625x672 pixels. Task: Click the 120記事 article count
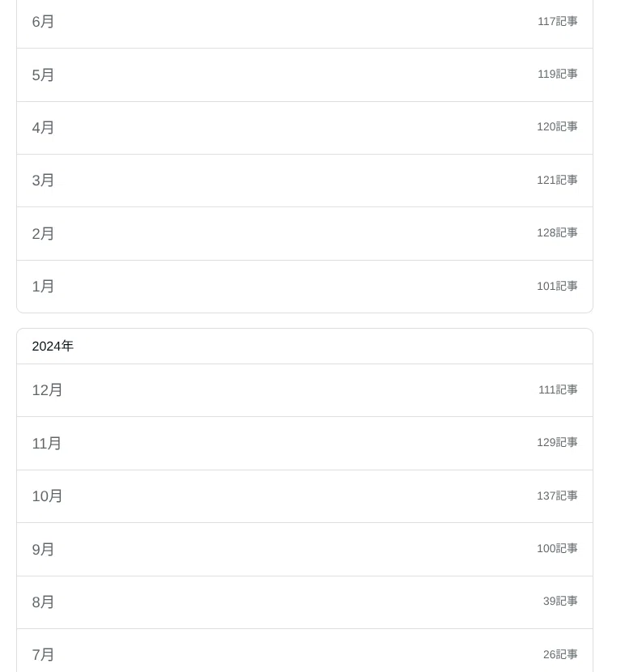(557, 126)
